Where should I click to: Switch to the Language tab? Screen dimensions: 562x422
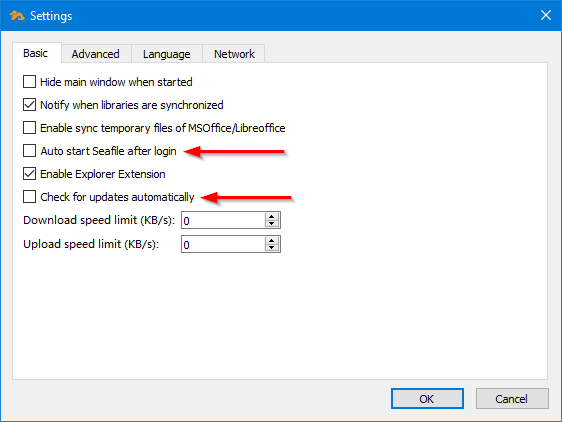pyautogui.click(x=167, y=54)
